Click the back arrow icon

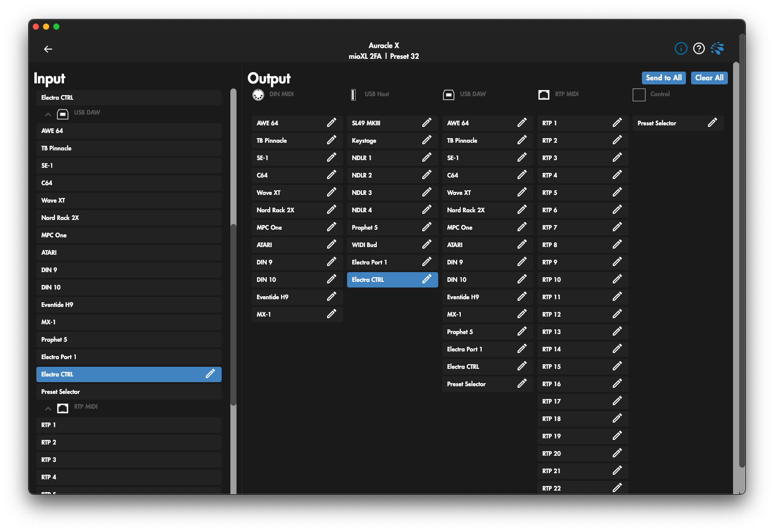tap(48, 49)
